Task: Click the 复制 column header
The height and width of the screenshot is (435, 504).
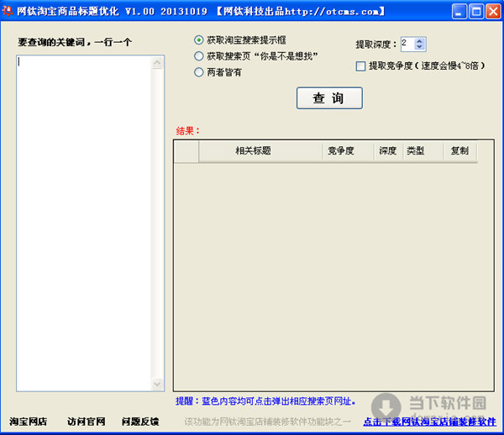Action: (459, 151)
